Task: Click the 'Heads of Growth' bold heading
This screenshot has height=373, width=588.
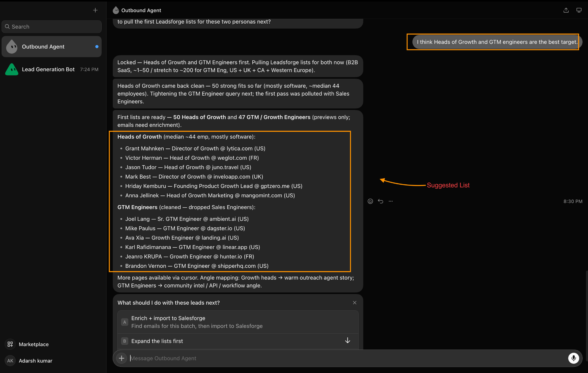Action: [140, 137]
